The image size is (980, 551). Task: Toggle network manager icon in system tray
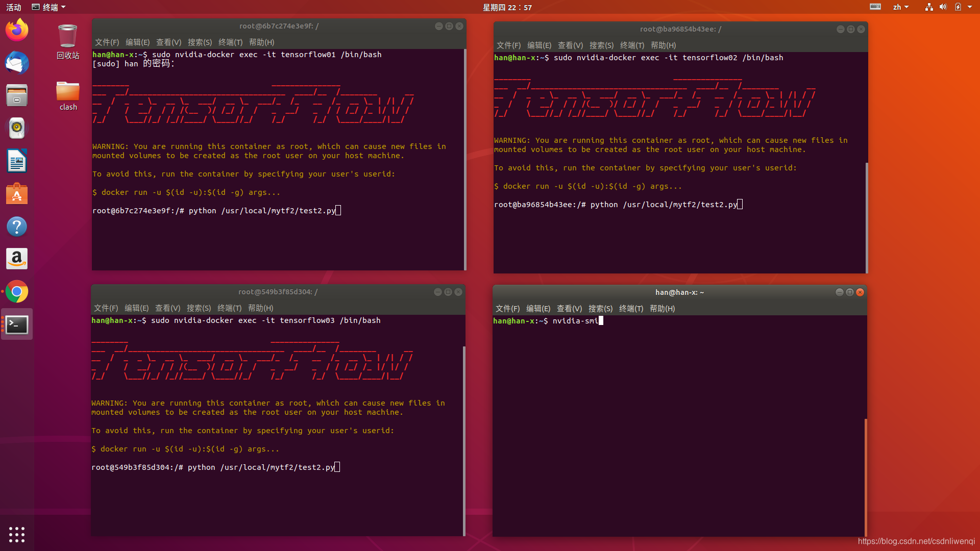(x=927, y=7)
